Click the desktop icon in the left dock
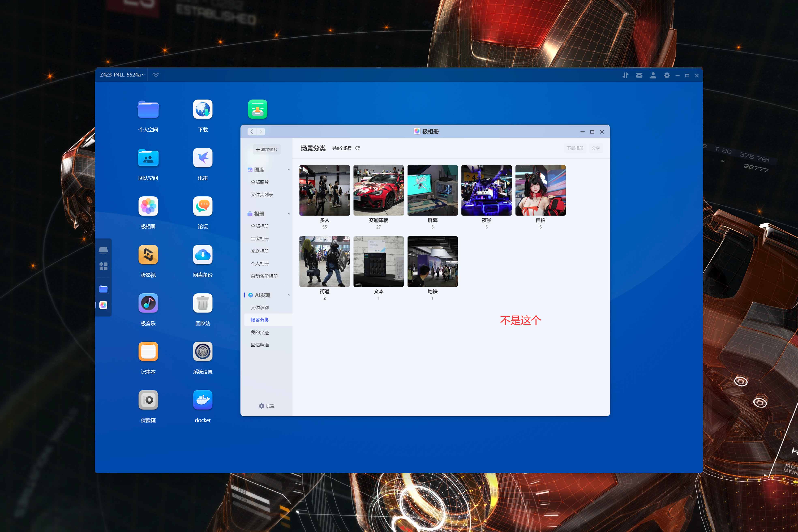Image resolution: width=798 pixels, height=532 pixels. coord(103,250)
